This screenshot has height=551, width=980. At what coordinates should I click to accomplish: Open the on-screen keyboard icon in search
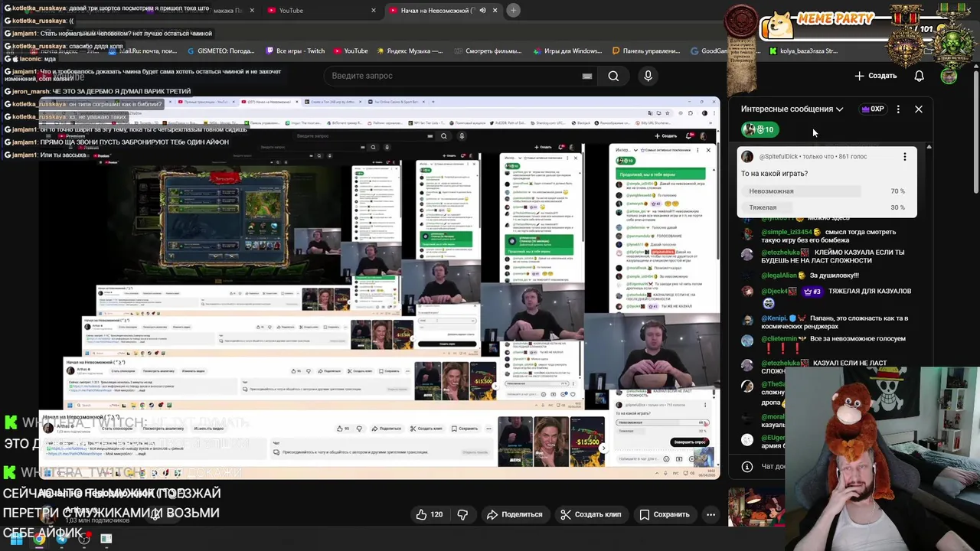tap(587, 76)
